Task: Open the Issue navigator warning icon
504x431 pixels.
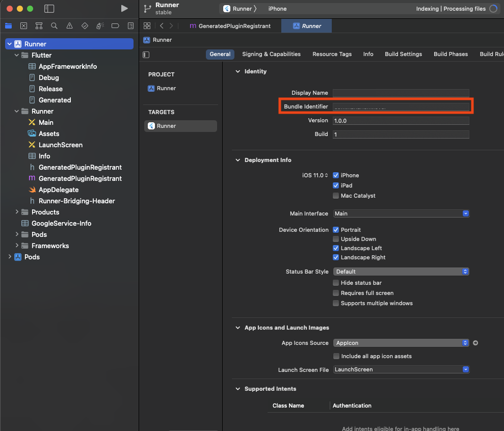Action: pos(69,26)
